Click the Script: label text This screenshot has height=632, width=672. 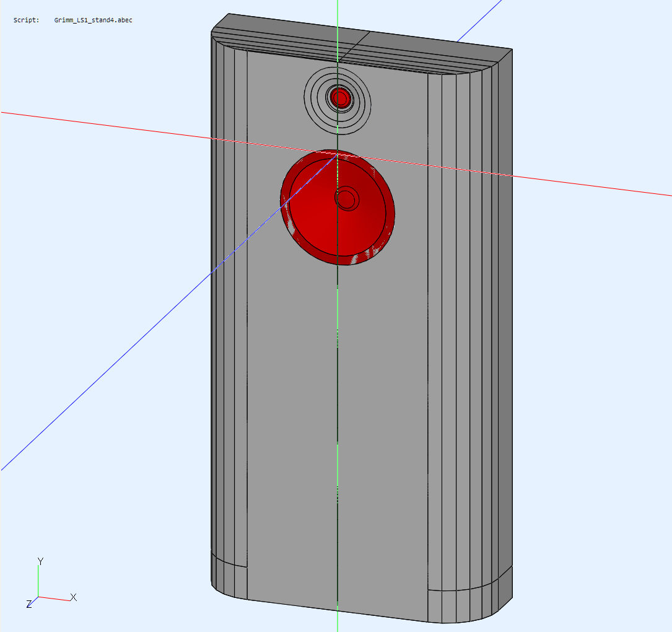[26, 20]
